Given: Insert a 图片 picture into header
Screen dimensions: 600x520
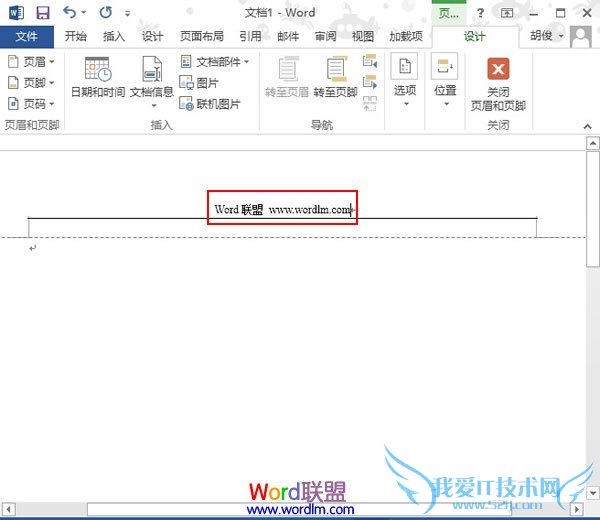Looking at the screenshot, I should coord(199,83).
